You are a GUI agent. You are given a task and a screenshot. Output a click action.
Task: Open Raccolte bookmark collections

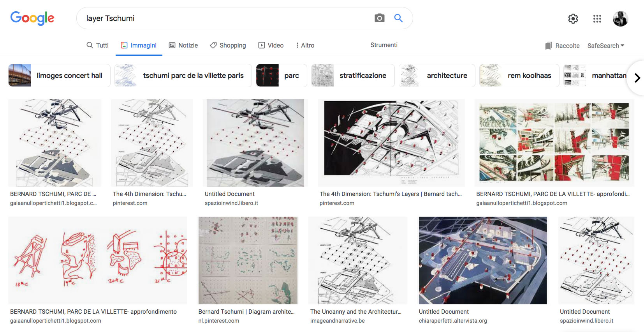coord(562,46)
